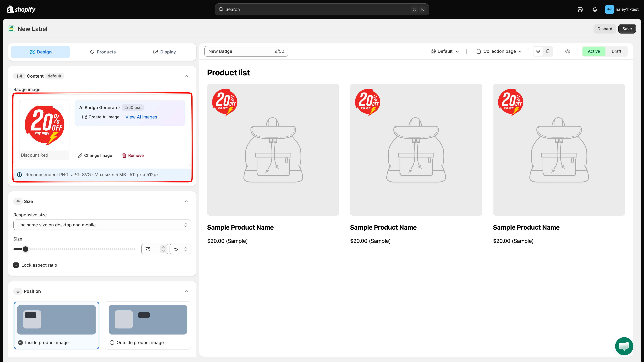
Task: Collapse the Size section
Action: (x=186, y=201)
